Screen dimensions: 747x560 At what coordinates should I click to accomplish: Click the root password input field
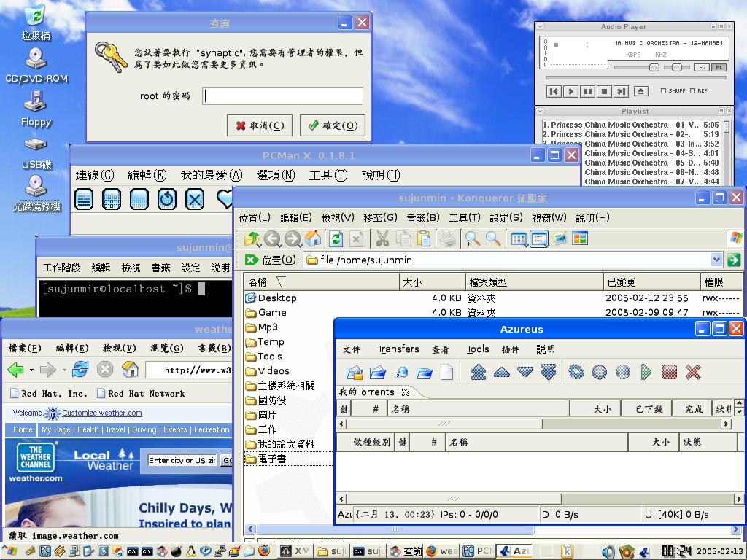click(282, 96)
